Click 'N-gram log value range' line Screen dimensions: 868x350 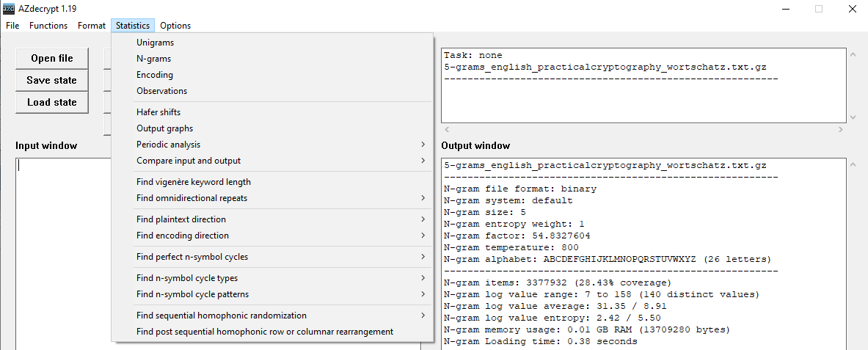point(602,295)
